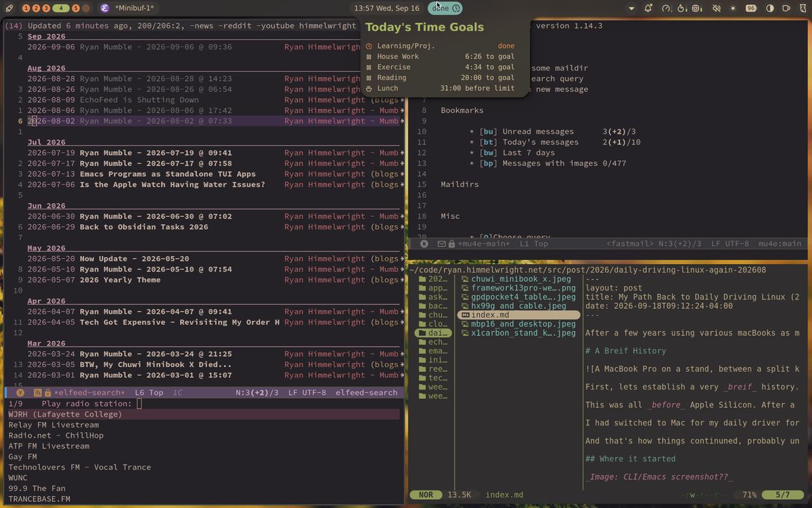Open elfeed entry 'EchoFeed is Shutting Down'
The height and width of the screenshot is (508, 812).
pyautogui.click(x=139, y=100)
